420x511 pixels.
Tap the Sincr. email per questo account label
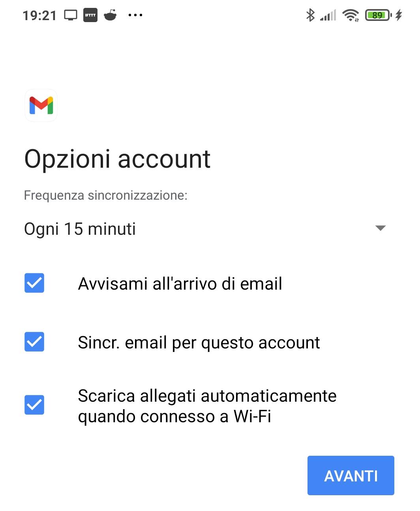tap(199, 342)
